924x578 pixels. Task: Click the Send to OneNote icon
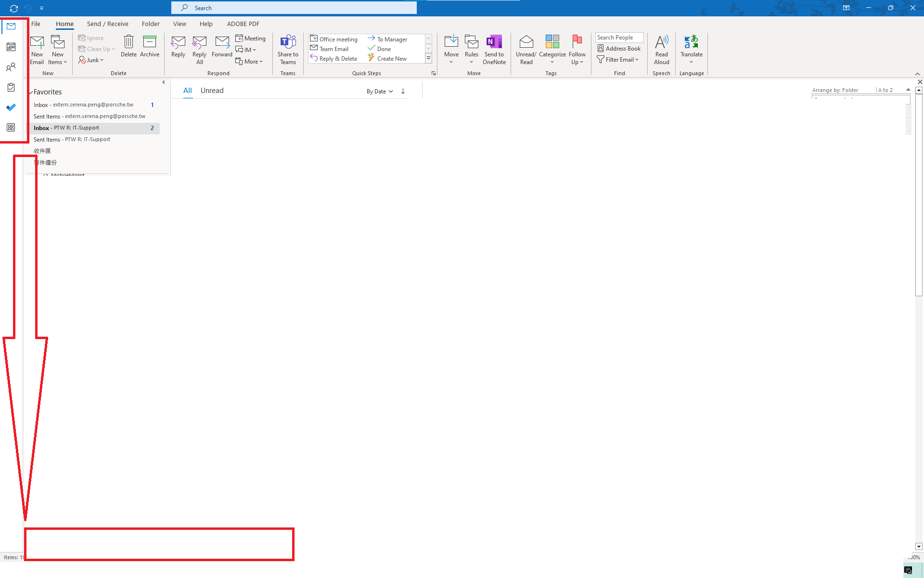494,43
